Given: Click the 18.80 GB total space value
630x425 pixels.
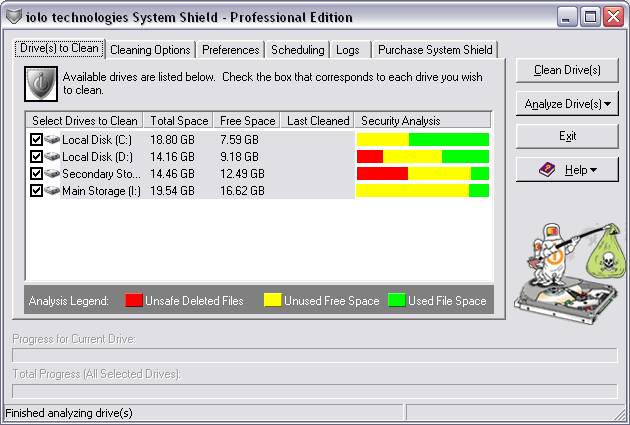Looking at the screenshot, I should 172,140.
